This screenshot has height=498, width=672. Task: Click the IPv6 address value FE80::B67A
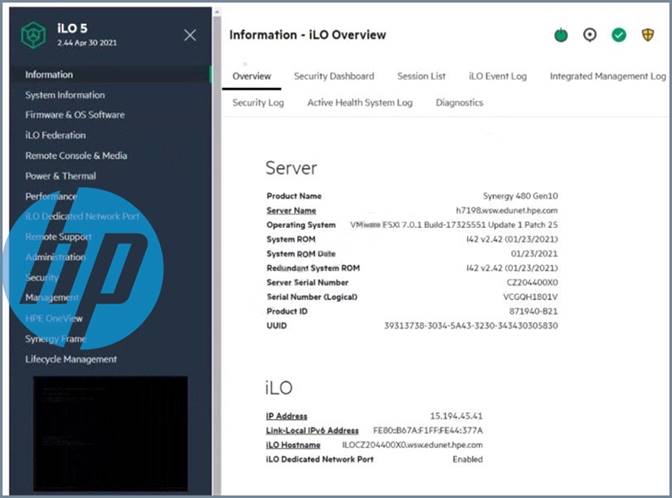coord(428,430)
